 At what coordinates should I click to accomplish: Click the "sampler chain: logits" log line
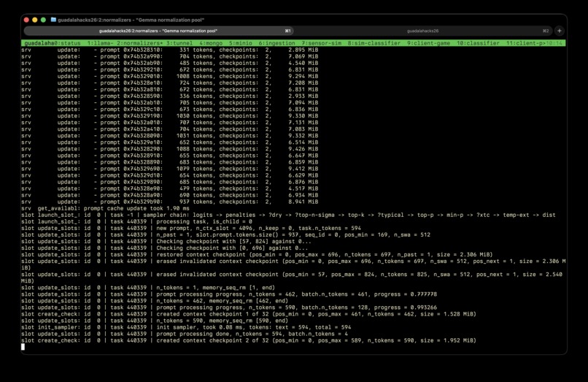pyautogui.click(x=288, y=215)
